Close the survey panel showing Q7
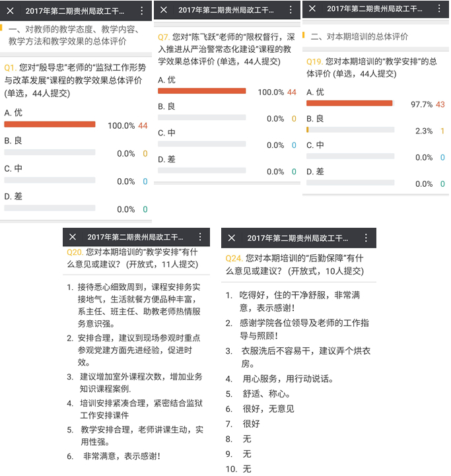This screenshot has width=451, height=476. 164,10
